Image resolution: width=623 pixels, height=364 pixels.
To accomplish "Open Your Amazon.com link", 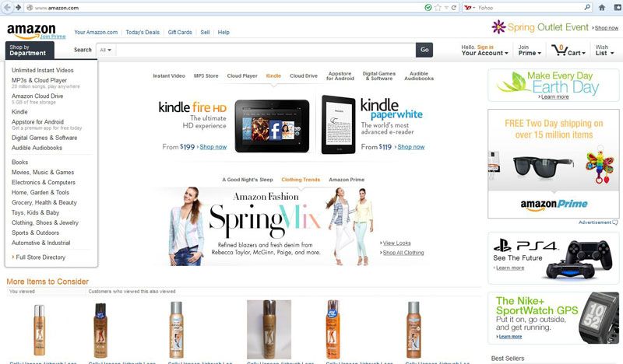I will click(x=96, y=32).
